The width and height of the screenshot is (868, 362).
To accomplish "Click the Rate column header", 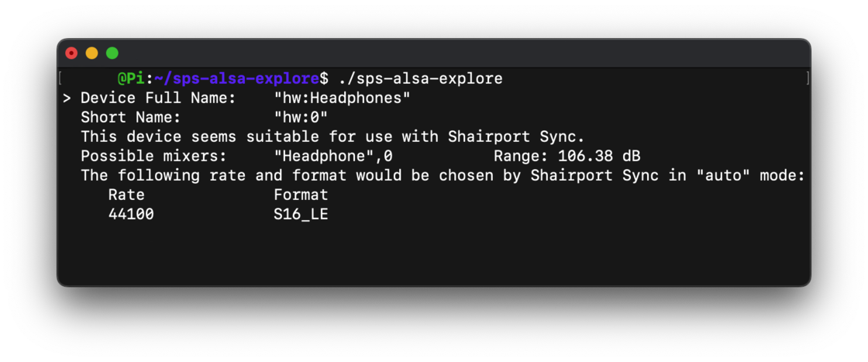I will 126,195.
